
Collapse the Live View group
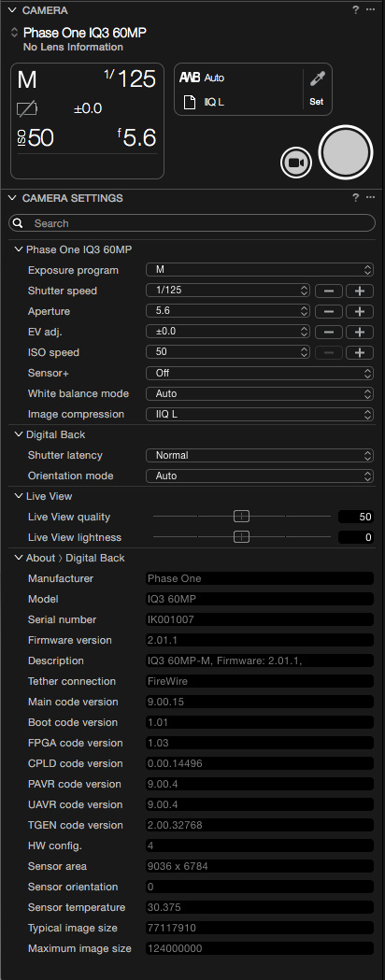(18, 496)
